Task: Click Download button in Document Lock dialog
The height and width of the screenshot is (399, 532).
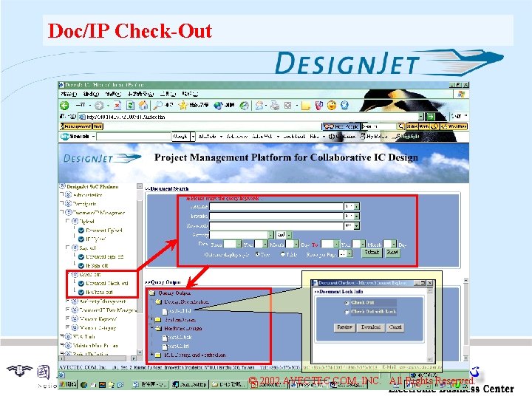Action: 370,327
